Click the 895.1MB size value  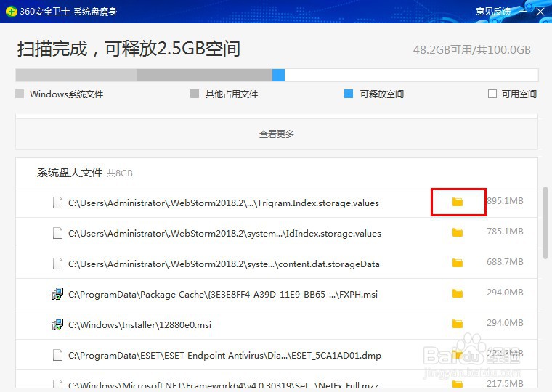[x=505, y=201]
